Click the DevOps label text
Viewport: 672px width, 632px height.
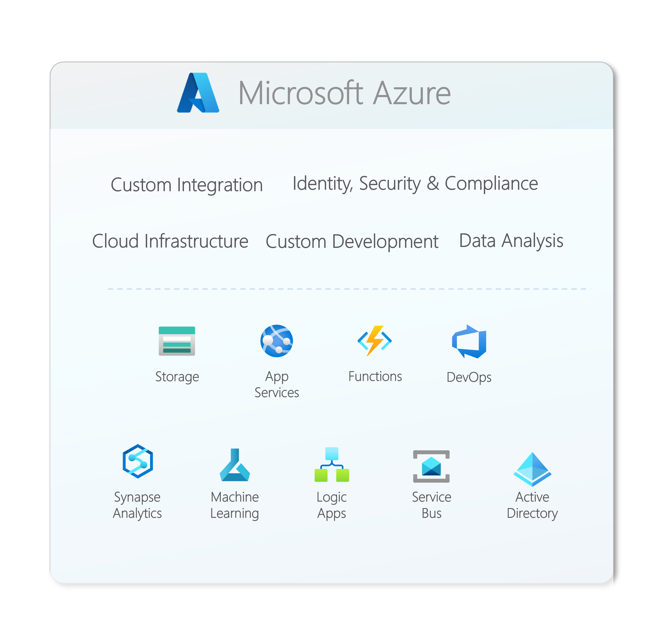pyautogui.click(x=469, y=377)
